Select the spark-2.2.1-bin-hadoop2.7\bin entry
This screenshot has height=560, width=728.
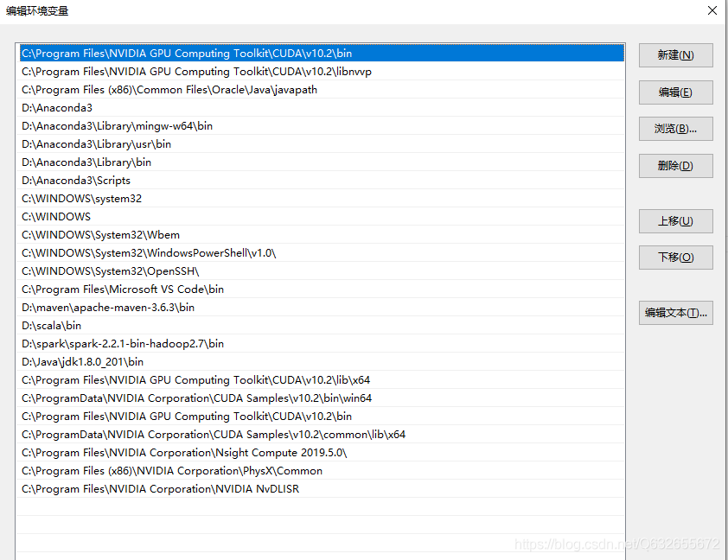[x=322, y=343]
